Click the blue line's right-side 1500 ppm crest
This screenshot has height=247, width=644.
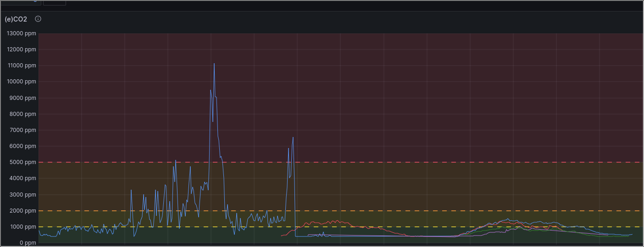508,219
